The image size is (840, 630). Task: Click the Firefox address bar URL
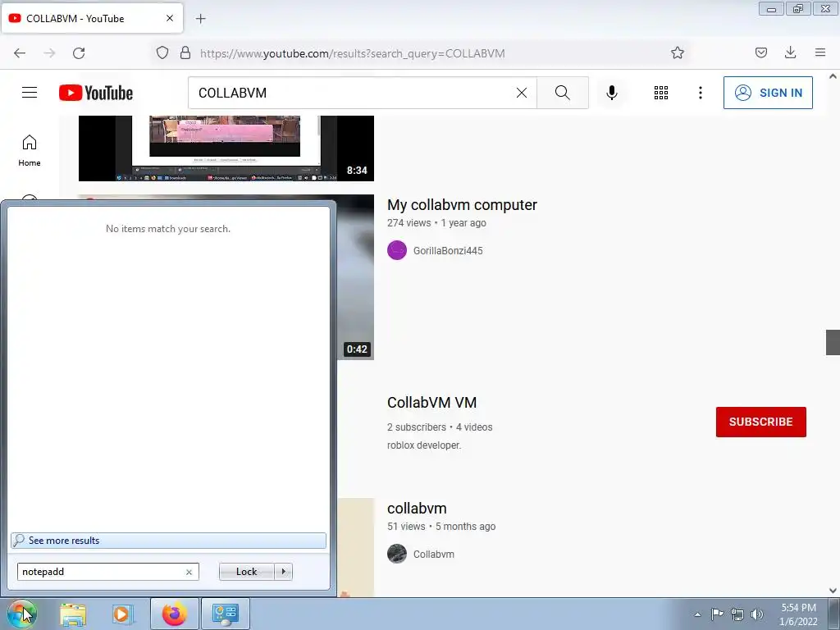[353, 53]
